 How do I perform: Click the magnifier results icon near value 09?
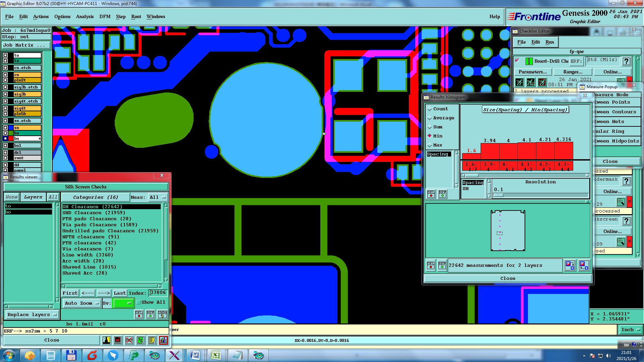[x=621, y=242]
